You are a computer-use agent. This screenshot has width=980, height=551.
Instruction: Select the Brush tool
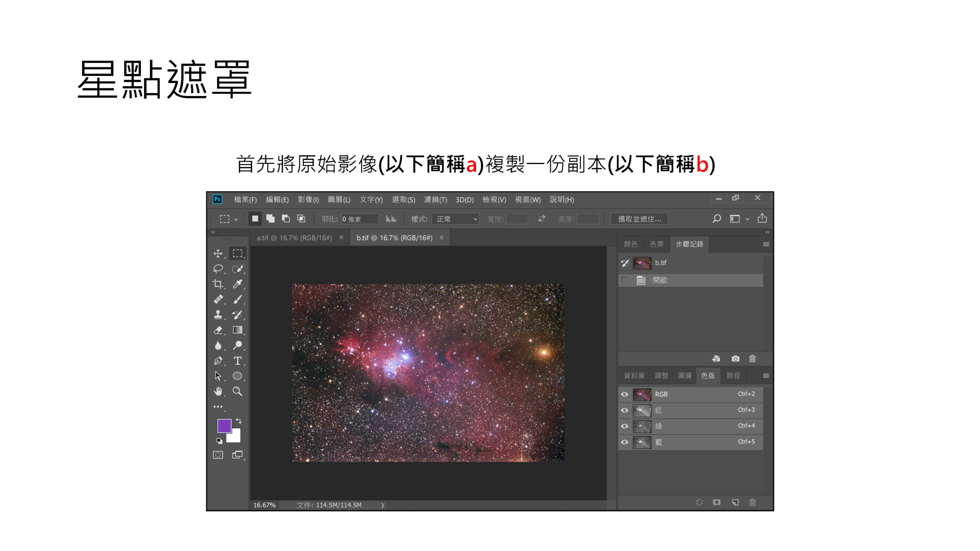(x=238, y=299)
